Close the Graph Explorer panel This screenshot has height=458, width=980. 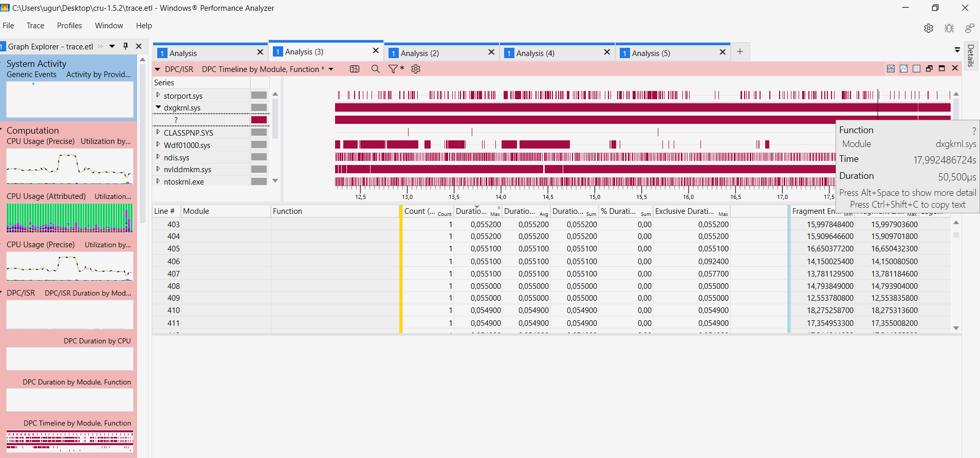point(139,46)
